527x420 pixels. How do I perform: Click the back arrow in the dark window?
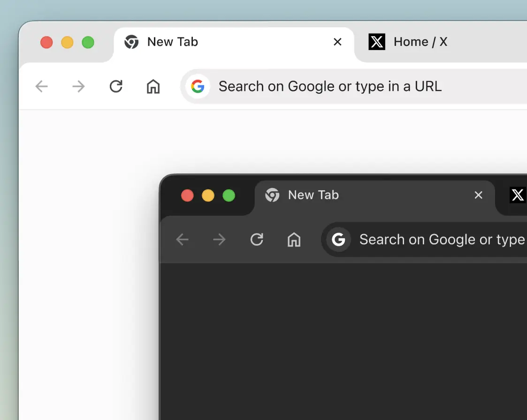click(183, 240)
